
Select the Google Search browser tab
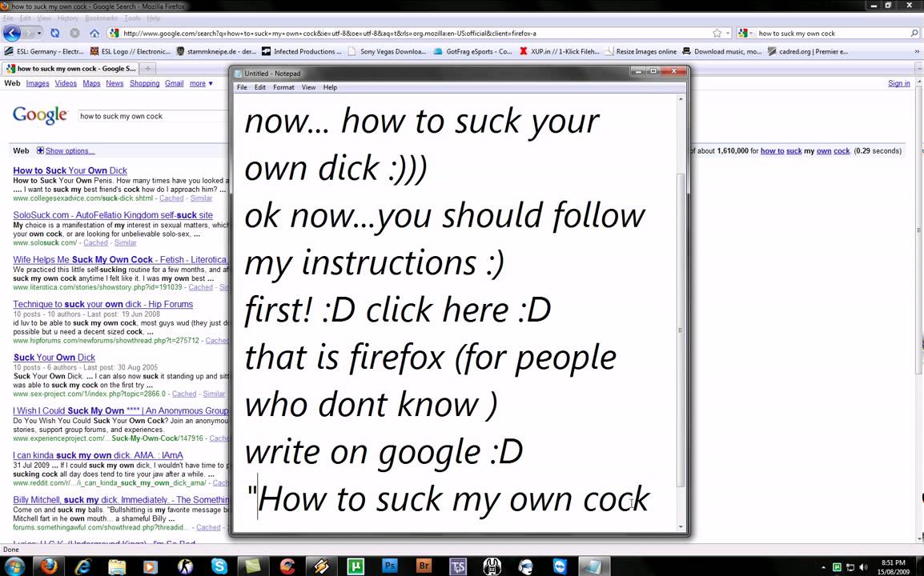pyautogui.click(x=70, y=68)
